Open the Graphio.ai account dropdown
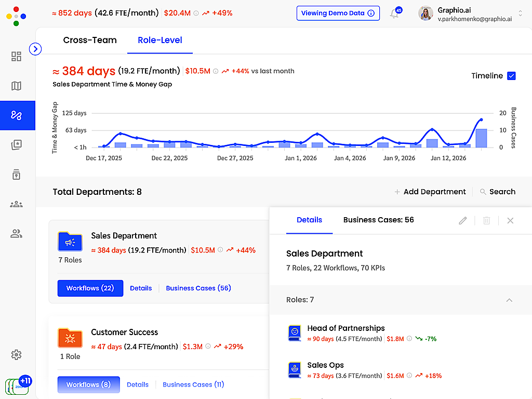This screenshot has height=399, width=532. [x=520, y=14]
